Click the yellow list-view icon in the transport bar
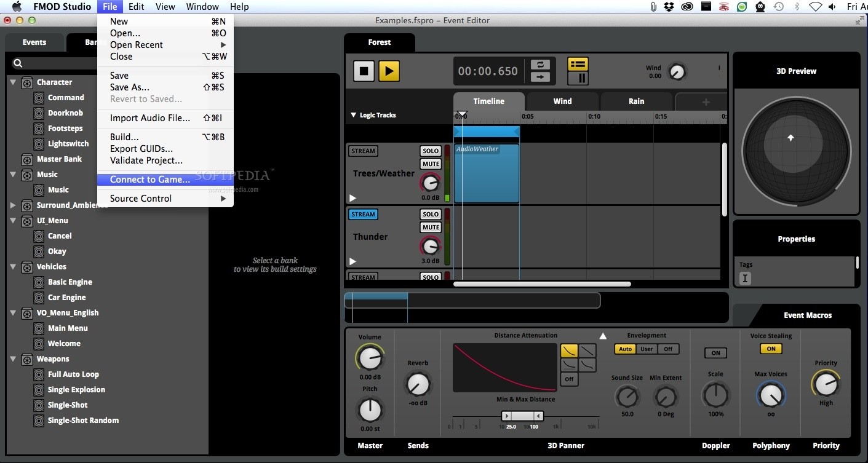The height and width of the screenshot is (463, 868). [578, 64]
